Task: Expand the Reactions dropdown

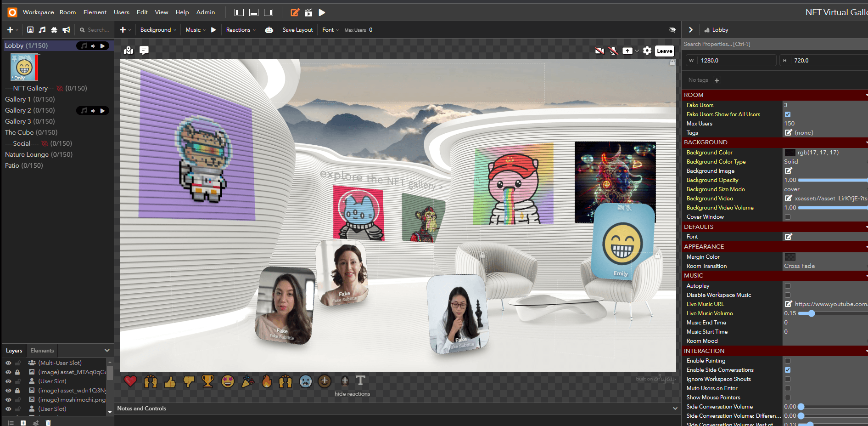Action: (241, 30)
